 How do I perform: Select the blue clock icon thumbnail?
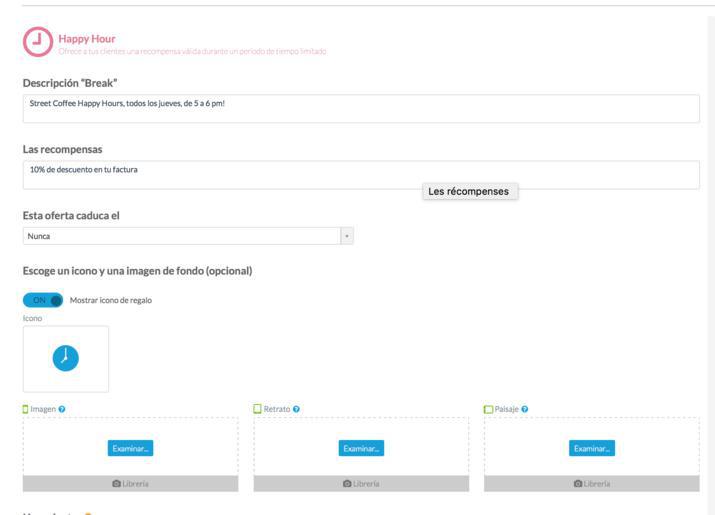tap(65, 358)
